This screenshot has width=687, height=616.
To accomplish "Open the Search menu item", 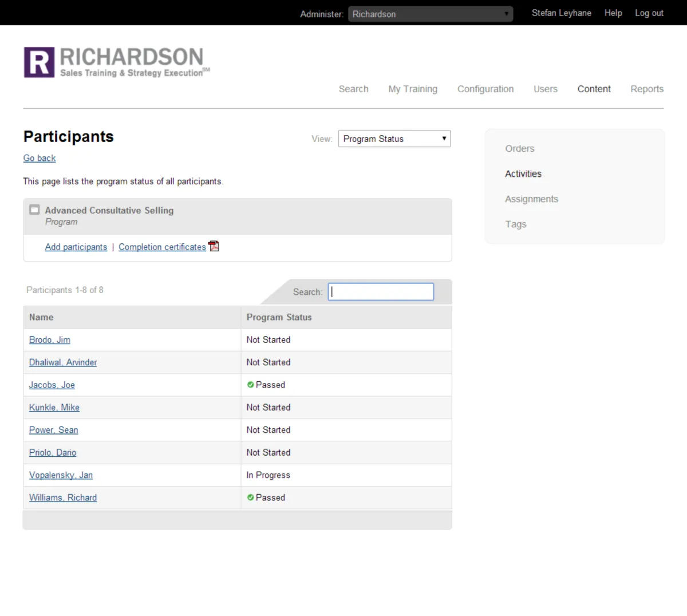I will [x=353, y=89].
